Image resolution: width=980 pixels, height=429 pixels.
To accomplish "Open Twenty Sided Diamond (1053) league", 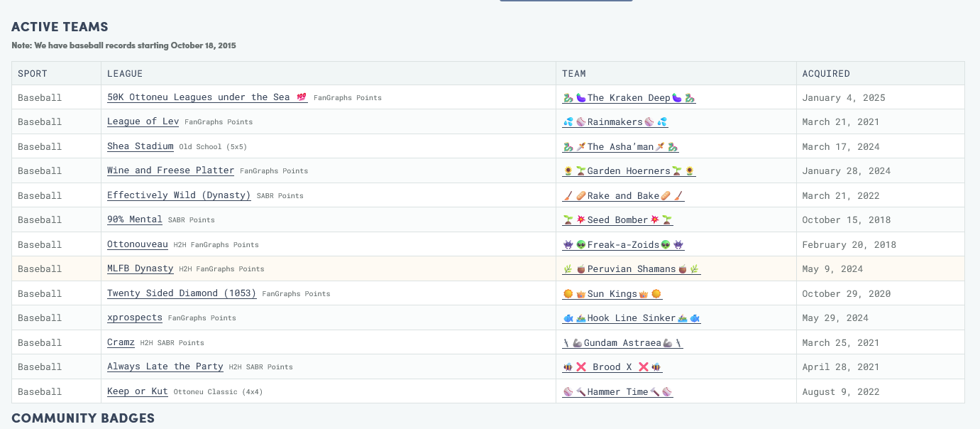I will click(181, 293).
